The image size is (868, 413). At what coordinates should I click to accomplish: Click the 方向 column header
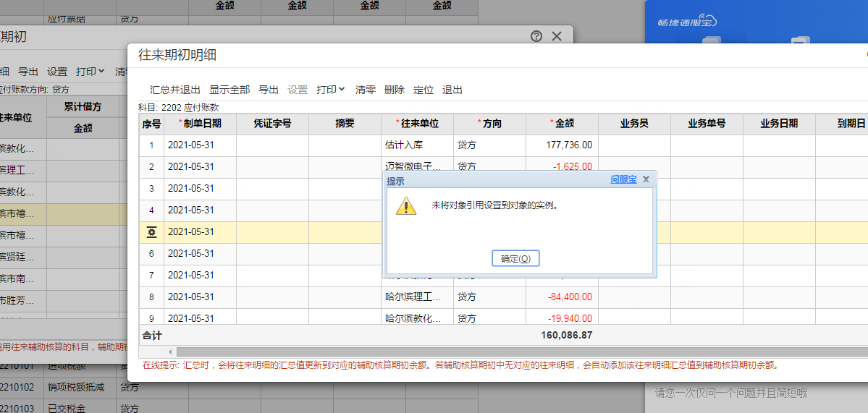click(489, 124)
